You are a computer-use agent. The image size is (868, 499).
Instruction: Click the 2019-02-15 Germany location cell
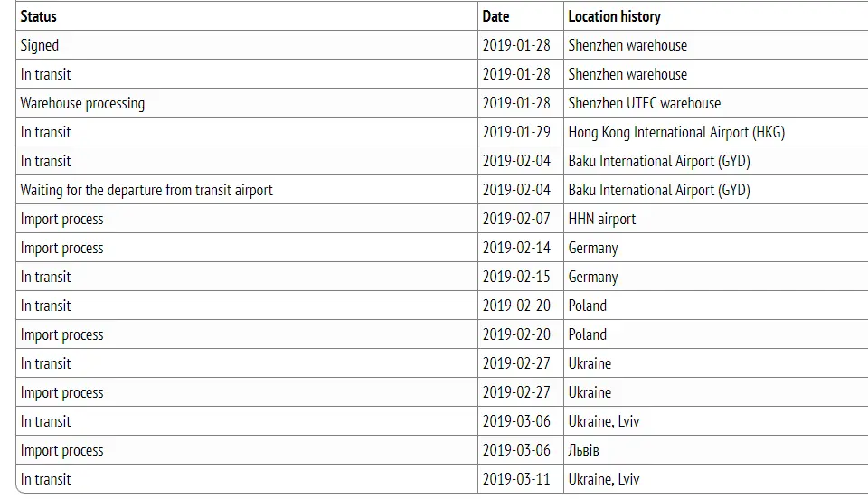tap(716, 277)
